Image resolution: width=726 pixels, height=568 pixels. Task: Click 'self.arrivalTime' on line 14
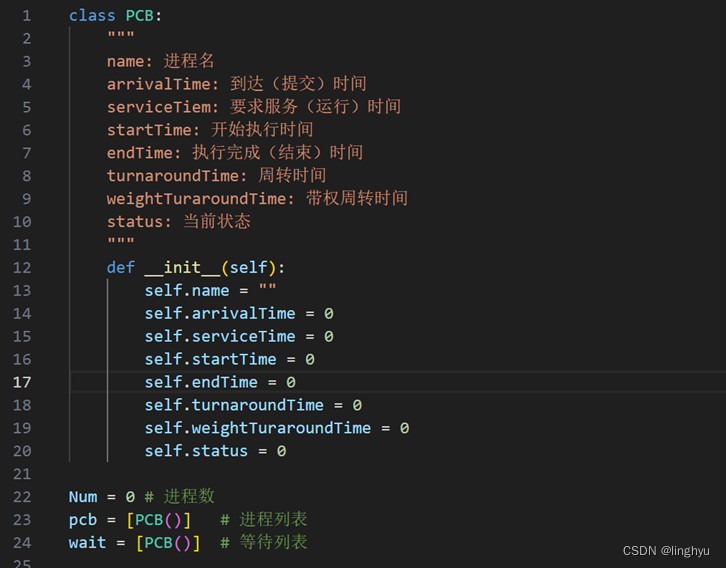(220, 314)
